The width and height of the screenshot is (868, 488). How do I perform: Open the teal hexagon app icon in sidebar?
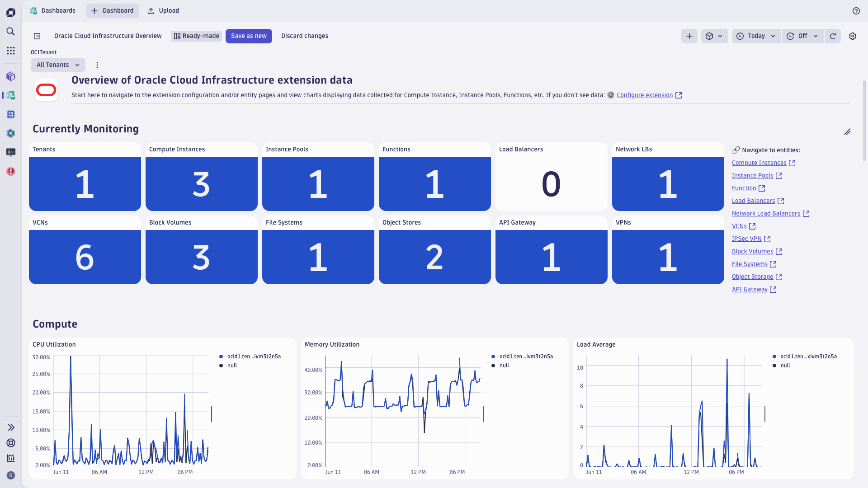point(11,133)
